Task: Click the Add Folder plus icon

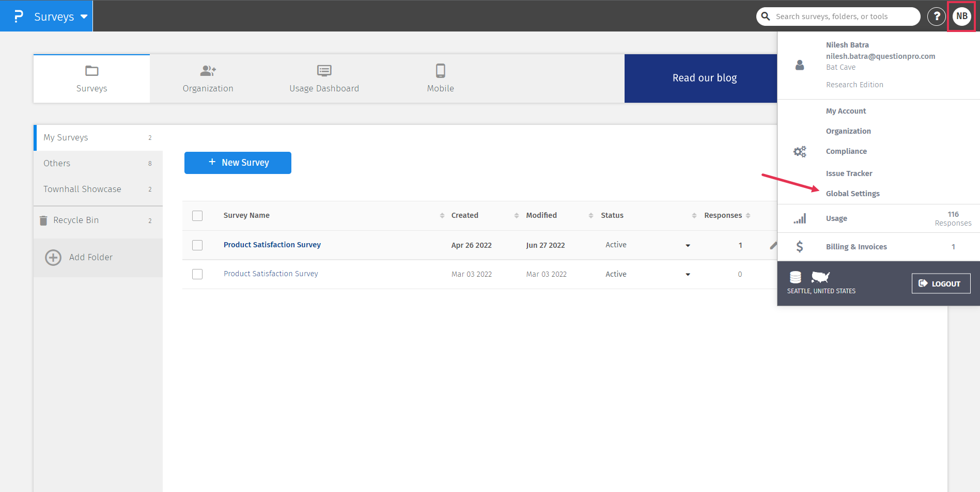Action: [x=53, y=257]
